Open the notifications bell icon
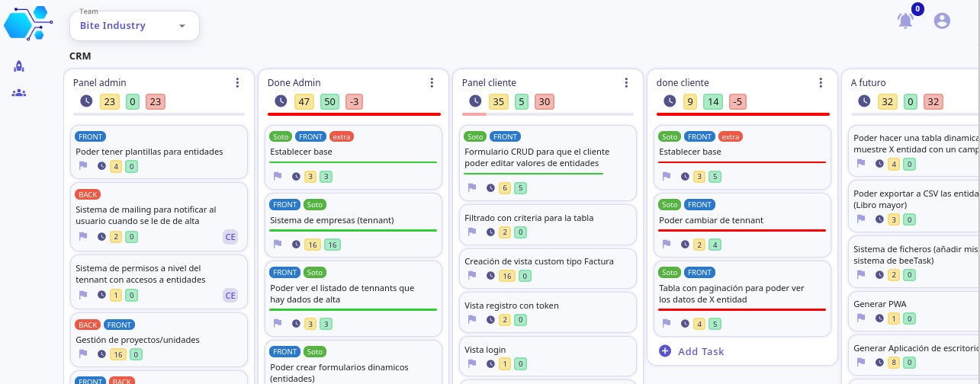 tap(905, 21)
